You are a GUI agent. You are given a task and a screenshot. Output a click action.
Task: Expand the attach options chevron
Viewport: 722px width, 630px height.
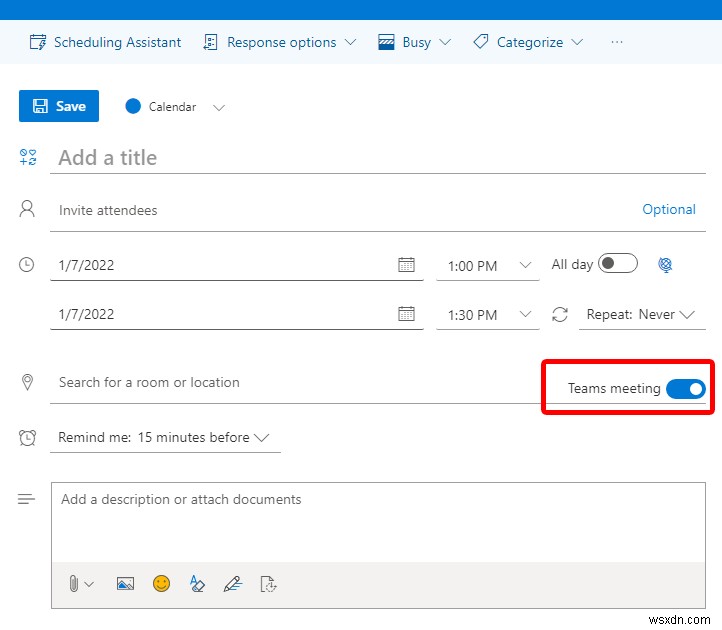coord(89,584)
